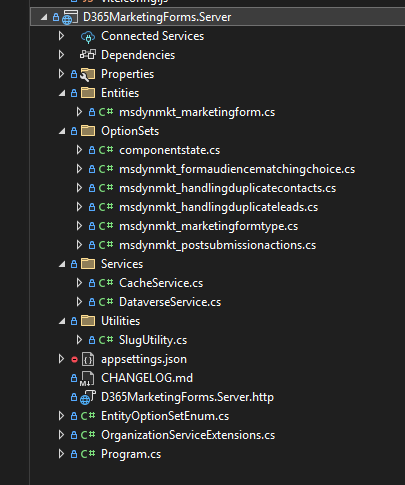Select the CHANGELOG.md file
Image resolution: width=405 pixels, height=485 pixels.
(x=147, y=378)
